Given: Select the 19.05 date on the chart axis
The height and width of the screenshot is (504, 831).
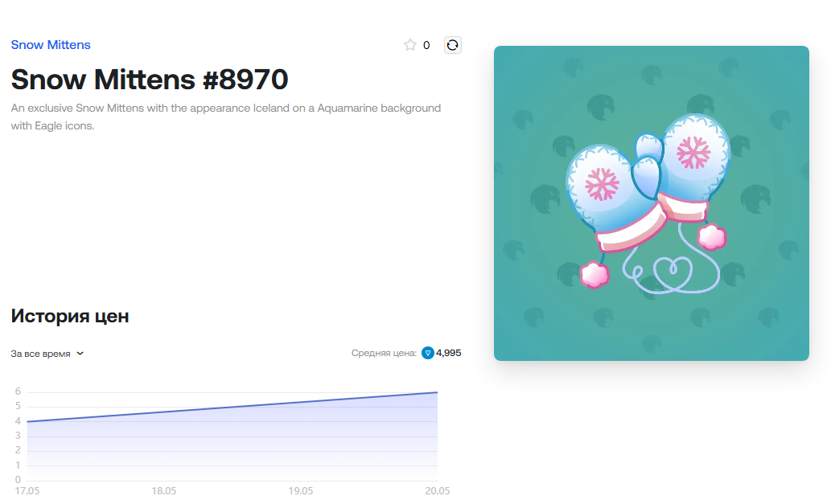Looking at the screenshot, I should click(x=301, y=490).
